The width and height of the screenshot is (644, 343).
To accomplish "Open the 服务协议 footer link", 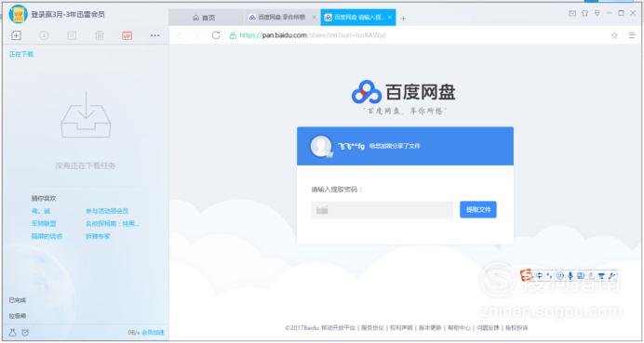I will pos(372,328).
